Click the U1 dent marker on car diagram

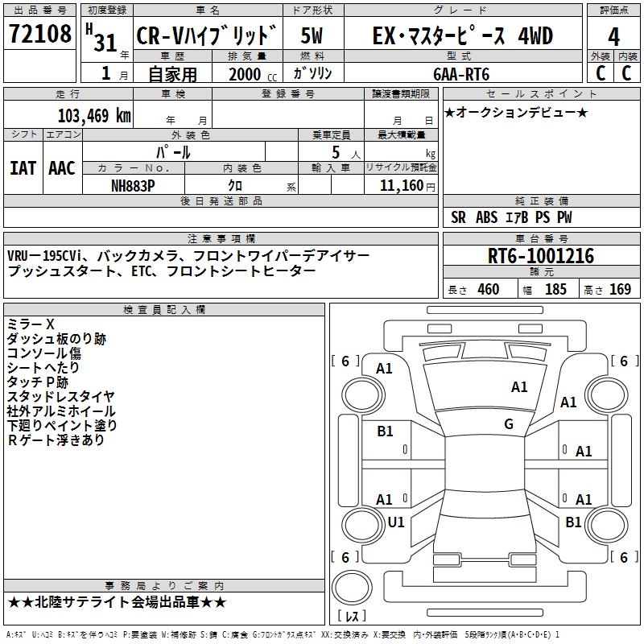396,522
